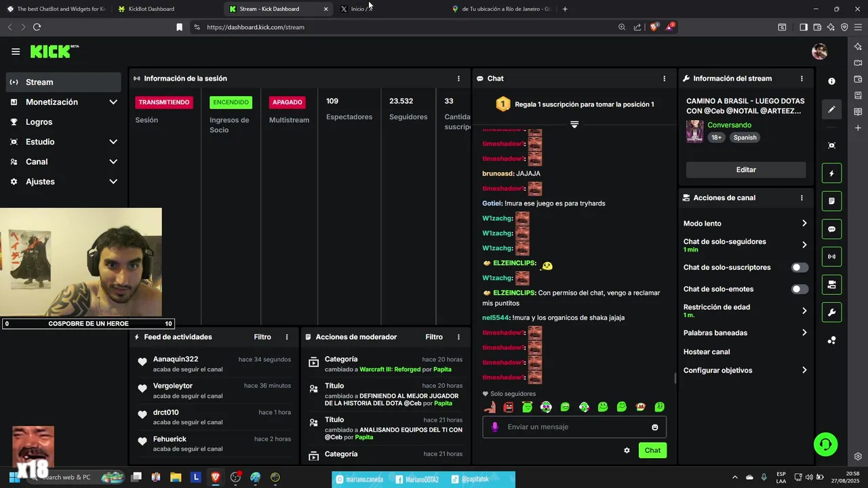Click the green Chat send button
868x488 pixels.
point(652,450)
